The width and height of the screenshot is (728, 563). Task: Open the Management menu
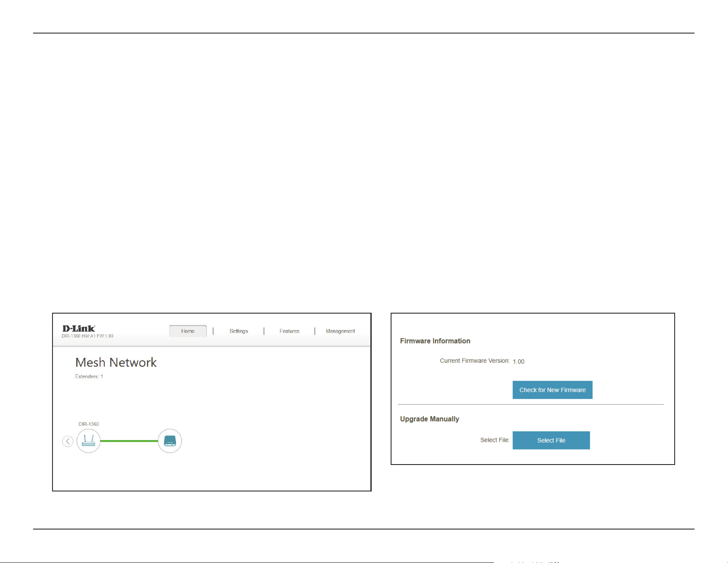coord(340,331)
